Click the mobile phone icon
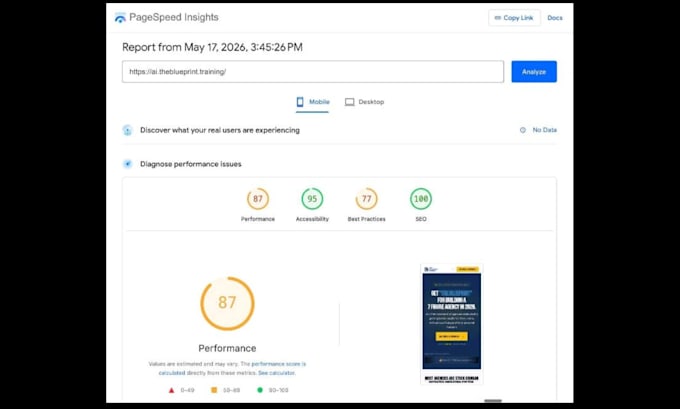This screenshot has height=409, width=680. tap(300, 102)
